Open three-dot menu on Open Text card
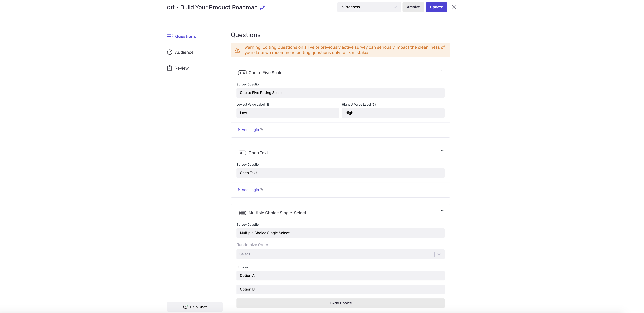Image resolution: width=644 pixels, height=313 pixels. point(442,150)
